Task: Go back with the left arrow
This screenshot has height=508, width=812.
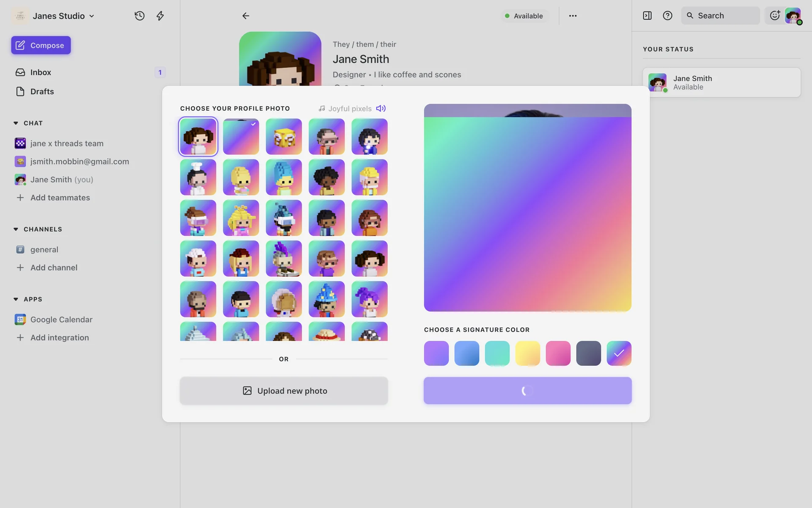Action: (x=246, y=16)
